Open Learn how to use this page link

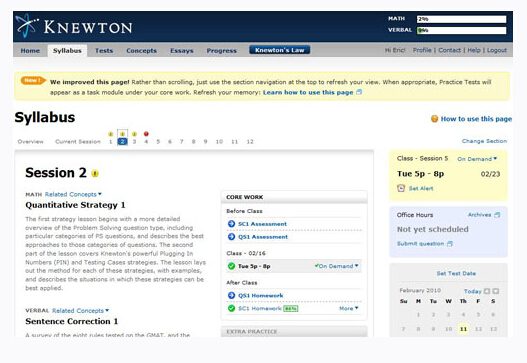(x=308, y=92)
